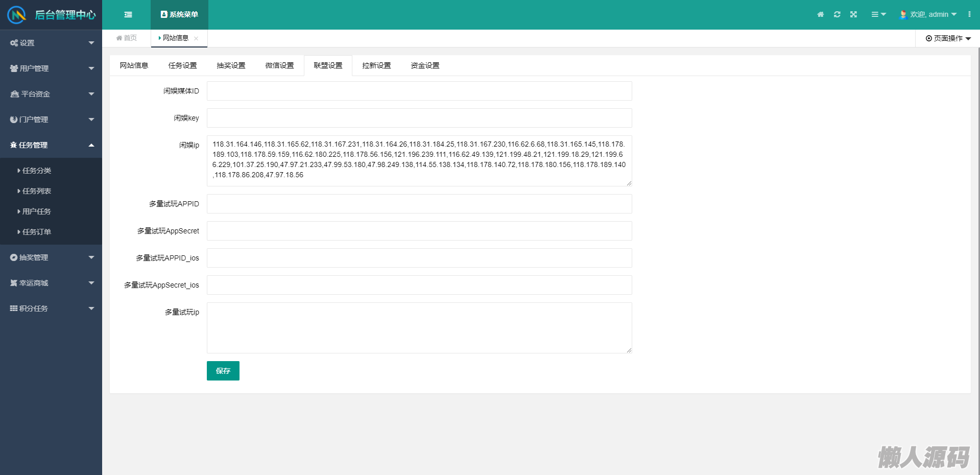
Task: Click the home icon on the 首页 tab
Action: 119,38
